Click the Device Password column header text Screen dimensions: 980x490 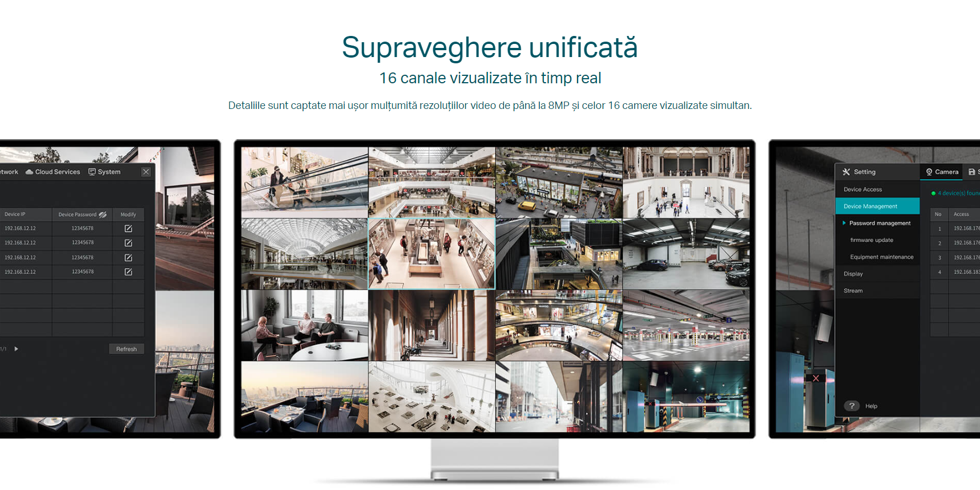coord(77,214)
